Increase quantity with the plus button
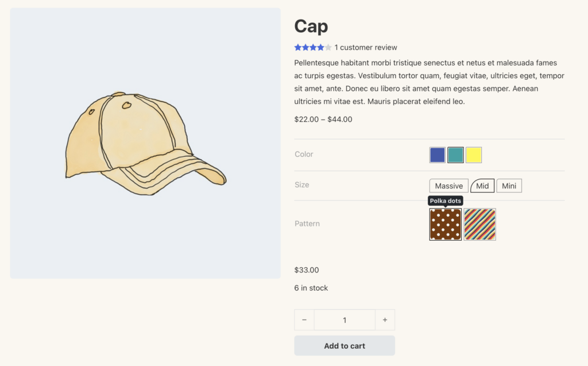The height and width of the screenshot is (366, 588). [x=385, y=320]
